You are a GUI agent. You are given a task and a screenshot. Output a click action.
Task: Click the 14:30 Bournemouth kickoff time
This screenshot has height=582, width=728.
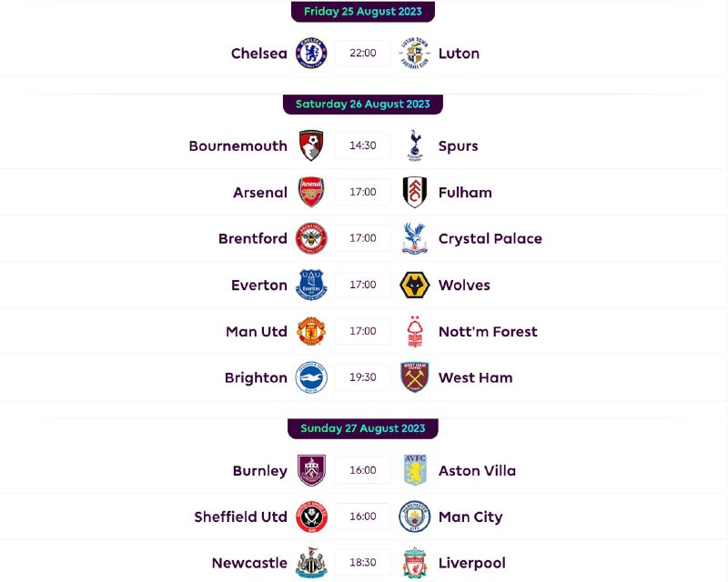tap(362, 146)
